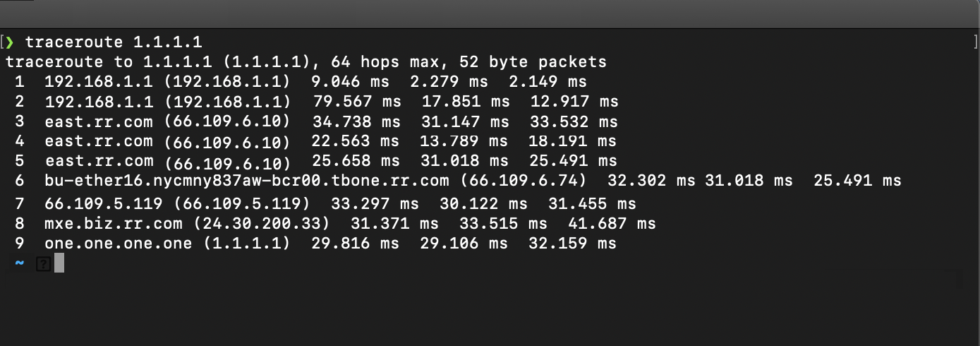Click the green prompt arrow icon
The height and width of the screenshot is (346, 980).
coord(10,42)
